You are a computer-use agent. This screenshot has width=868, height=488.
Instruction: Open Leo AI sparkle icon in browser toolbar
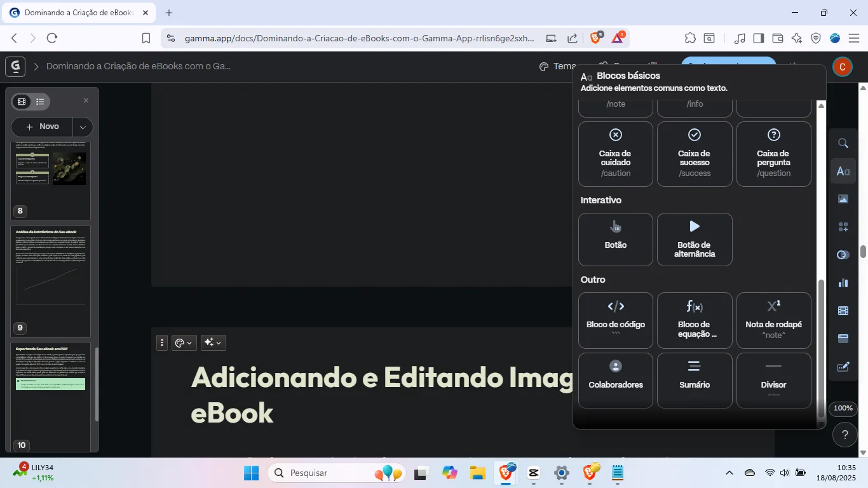pyautogui.click(x=797, y=38)
